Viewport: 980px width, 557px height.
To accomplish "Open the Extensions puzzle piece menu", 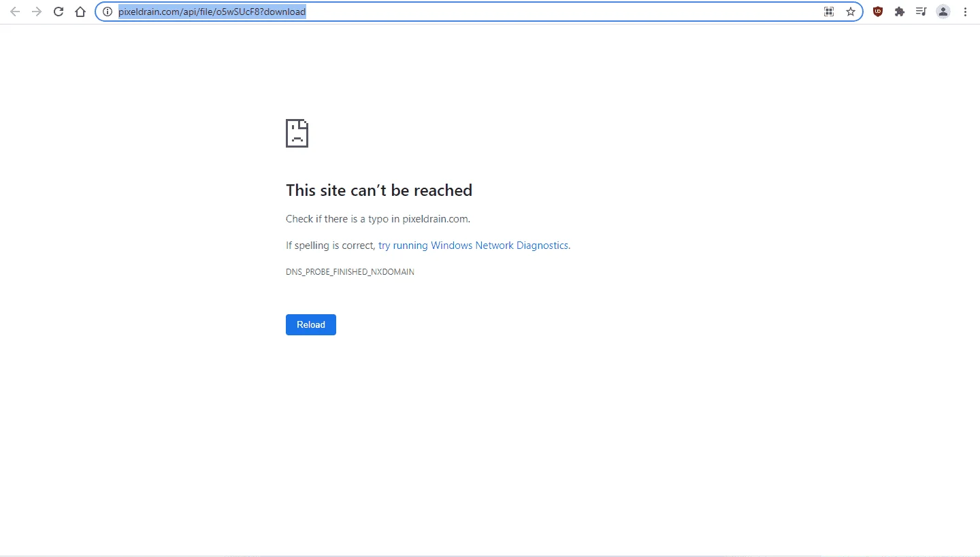I will pyautogui.click(x=900, y=12).
